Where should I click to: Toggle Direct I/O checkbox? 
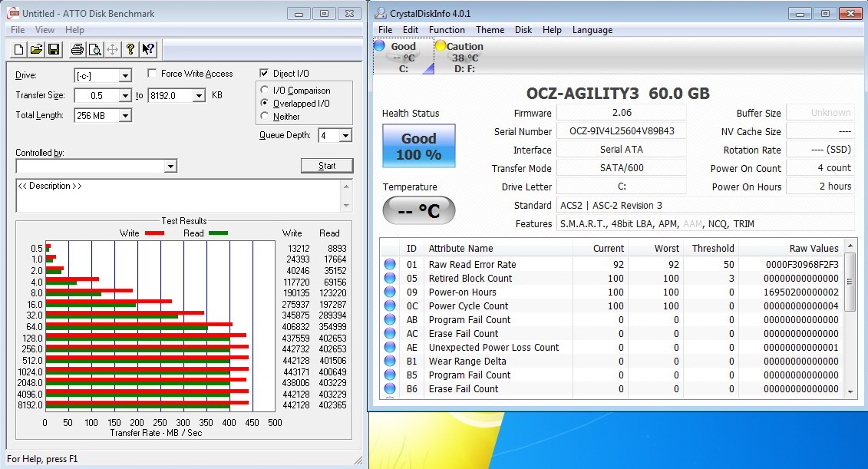pyautogui.click(x=264, y=73)
